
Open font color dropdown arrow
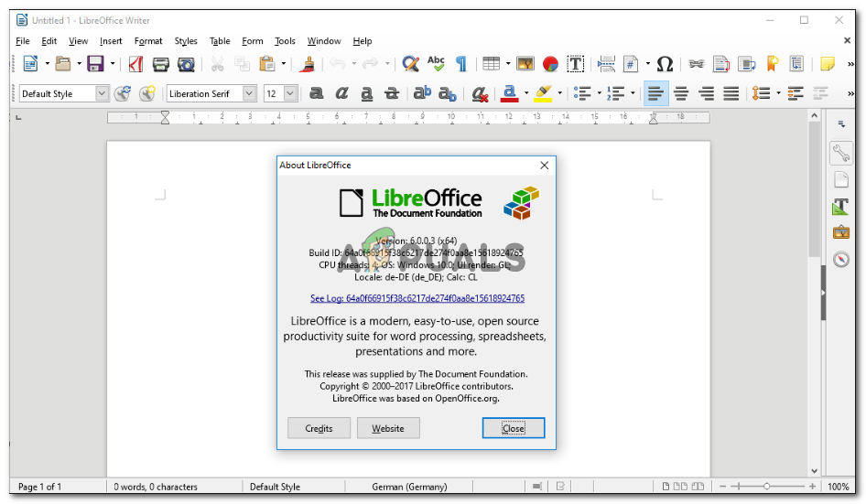(526, 93)
